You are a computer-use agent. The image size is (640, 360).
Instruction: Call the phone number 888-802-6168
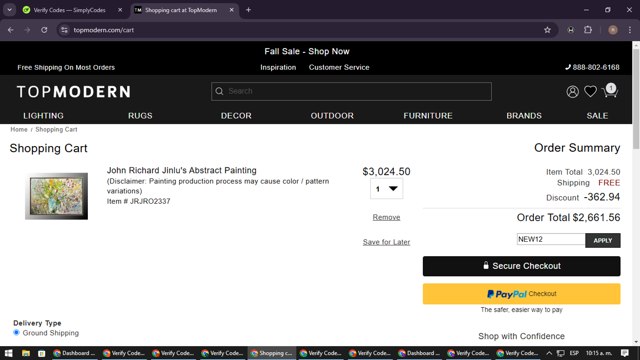592,67
